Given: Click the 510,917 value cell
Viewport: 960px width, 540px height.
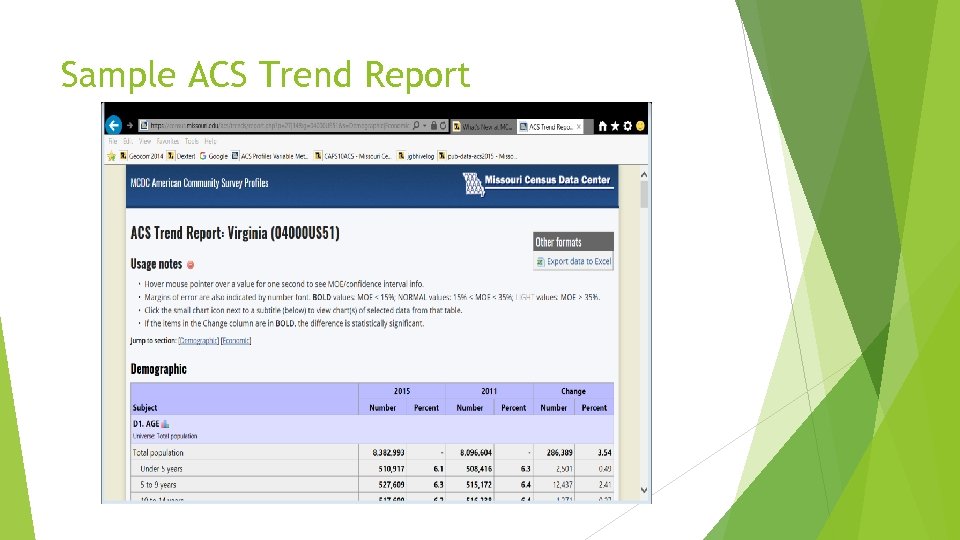Looking at the screenshot, I should [x=391, y=469].
